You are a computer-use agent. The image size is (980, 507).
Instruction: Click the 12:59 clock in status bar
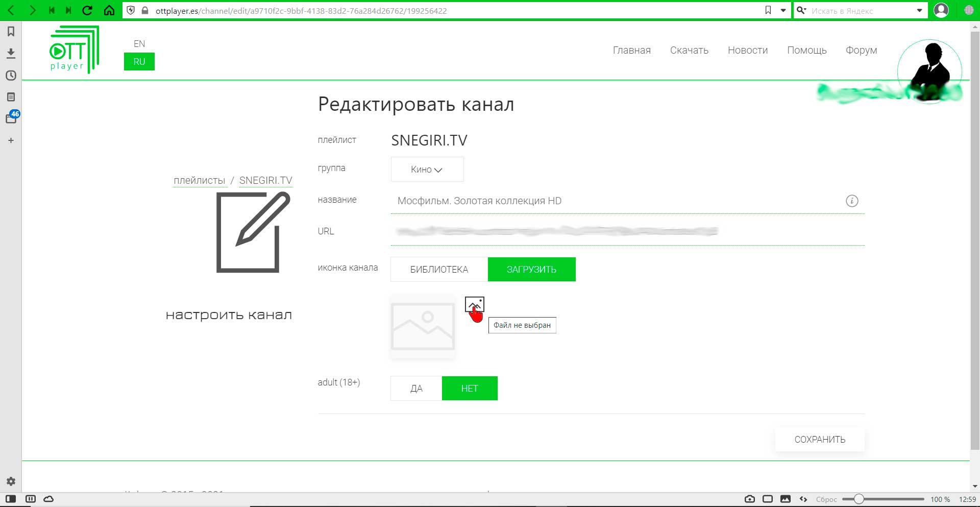pyautogui.click(x=968, y=499)
